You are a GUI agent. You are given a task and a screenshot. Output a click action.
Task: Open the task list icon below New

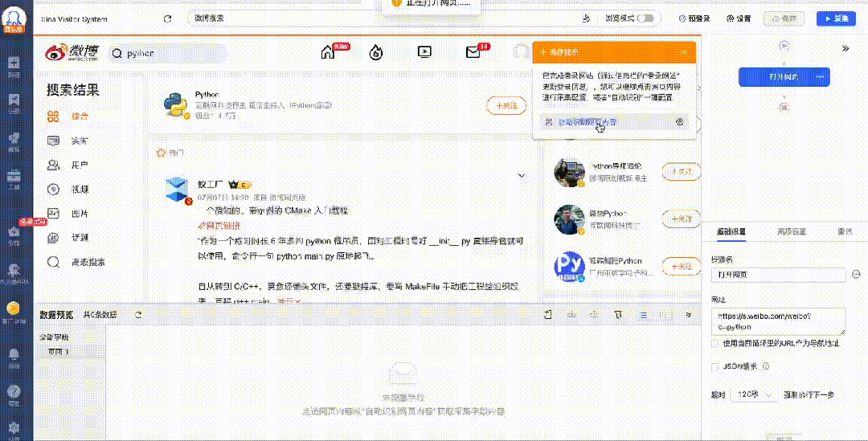(x=14, y=100)
